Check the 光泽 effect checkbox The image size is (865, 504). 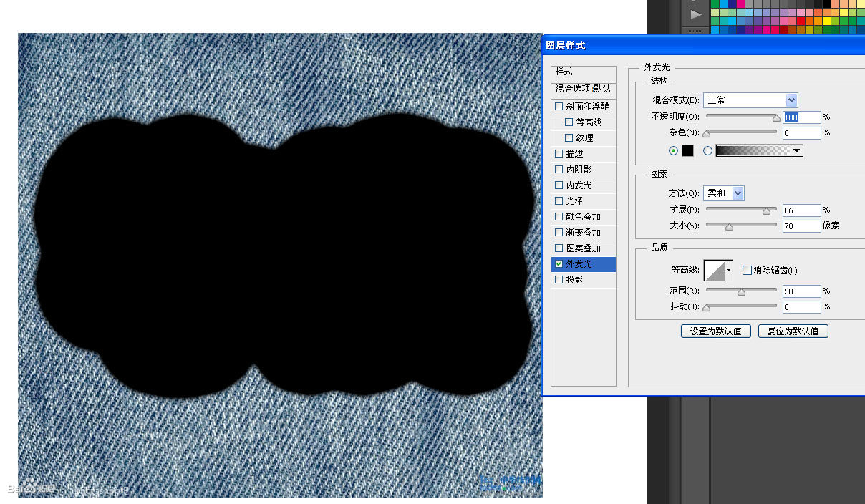(559, 201)
